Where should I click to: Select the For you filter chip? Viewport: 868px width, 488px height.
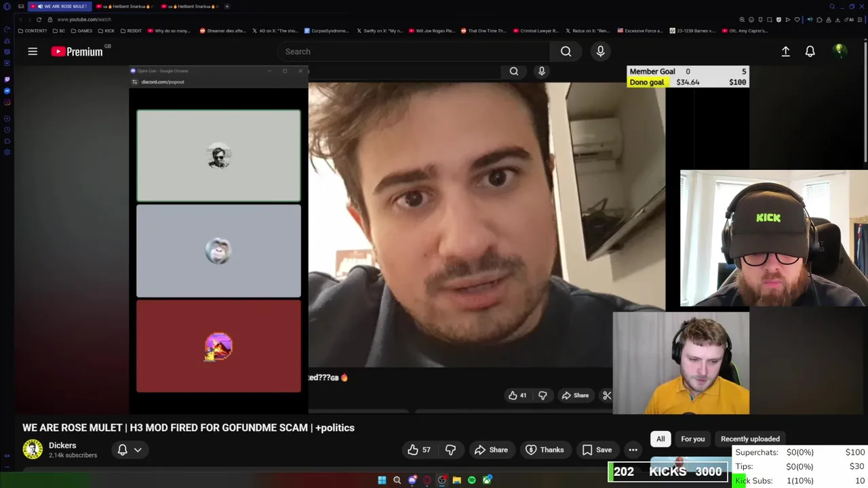tap(692, 439)
